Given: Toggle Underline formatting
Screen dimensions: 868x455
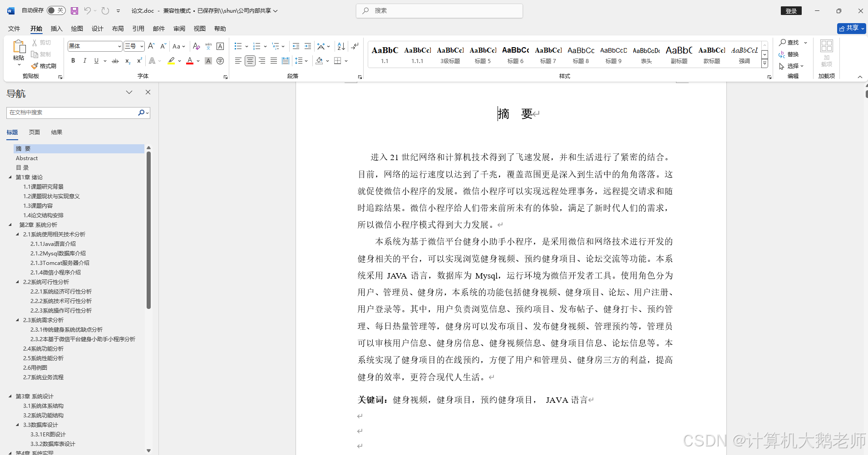Looking at the screenshot, I should point(96,61).
